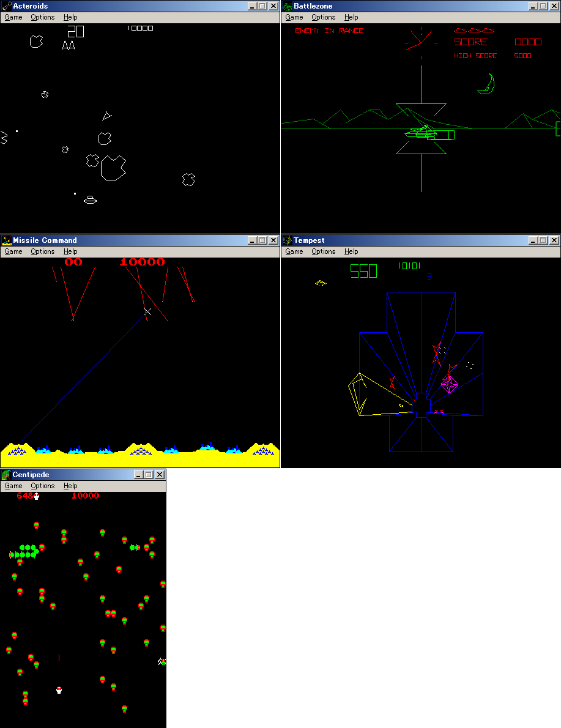Click the Tempest title bar icon
The image size is (561, 728).
tap(288, 240)
